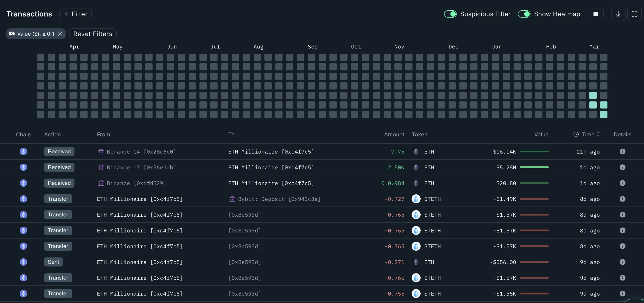Turn off the Show Heatmap toggle

coord(524,14)
